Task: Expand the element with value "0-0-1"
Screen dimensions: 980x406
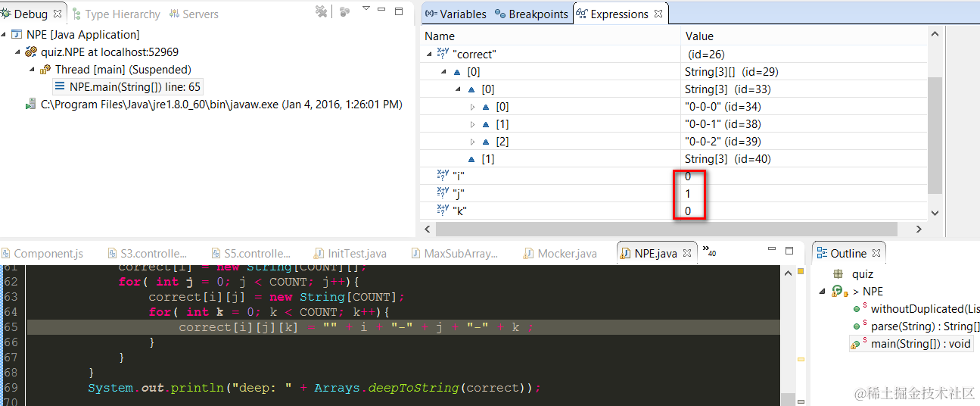Action: click(x=472, y=124)
